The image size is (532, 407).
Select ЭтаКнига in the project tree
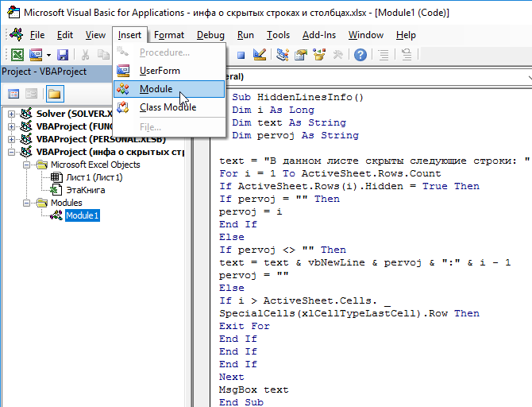(85, 190)
